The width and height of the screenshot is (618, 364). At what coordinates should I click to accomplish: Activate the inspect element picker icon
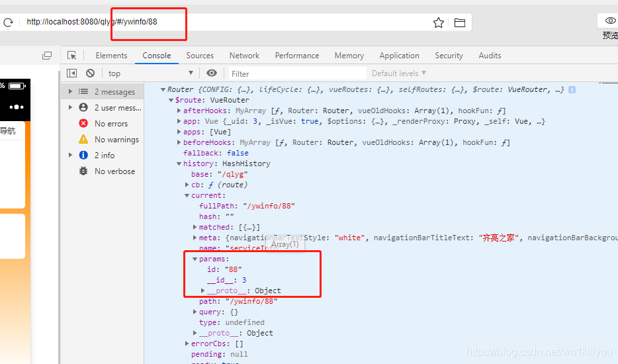click(x=71, y=56)
